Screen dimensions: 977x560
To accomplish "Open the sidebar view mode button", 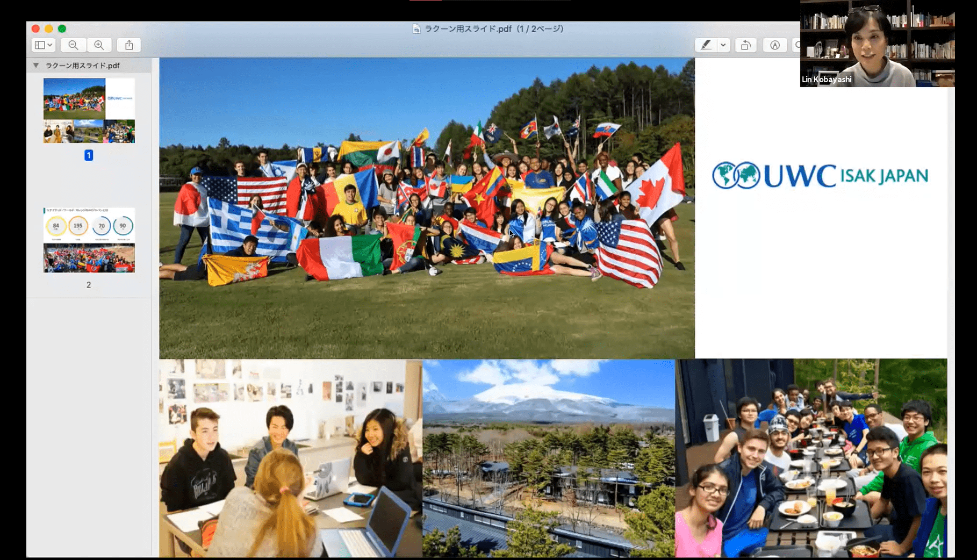I will click(x=44, y=45).
